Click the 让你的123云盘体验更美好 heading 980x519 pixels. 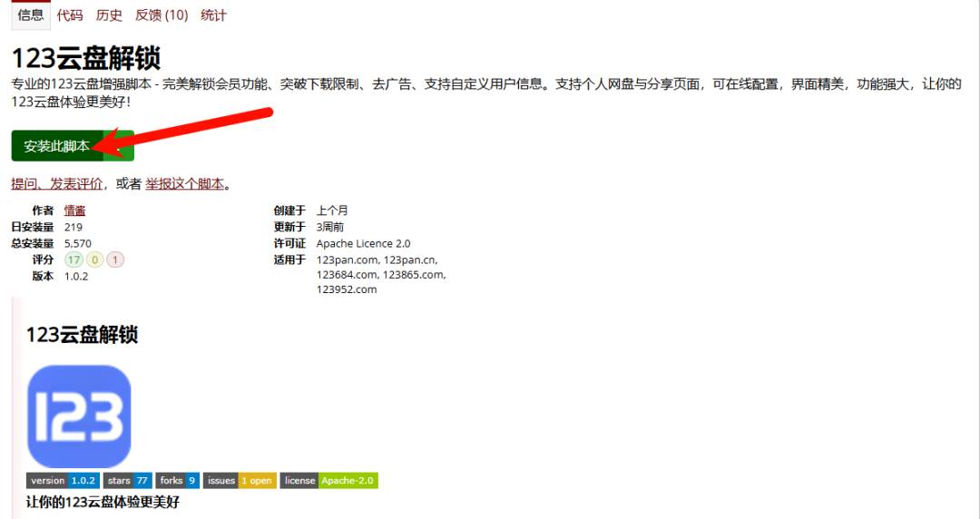[103, 502]
